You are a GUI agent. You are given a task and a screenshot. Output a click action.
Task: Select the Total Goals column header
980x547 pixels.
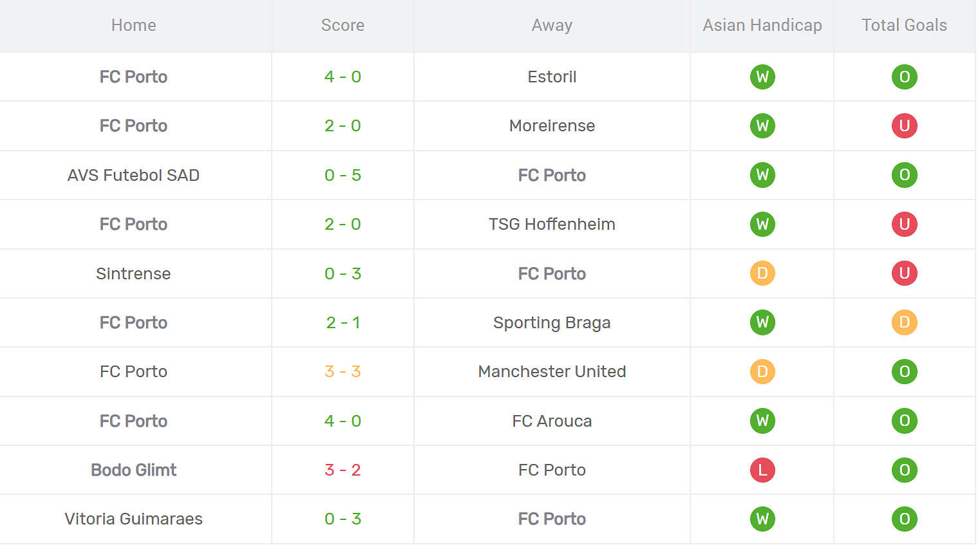pos(904,25)
